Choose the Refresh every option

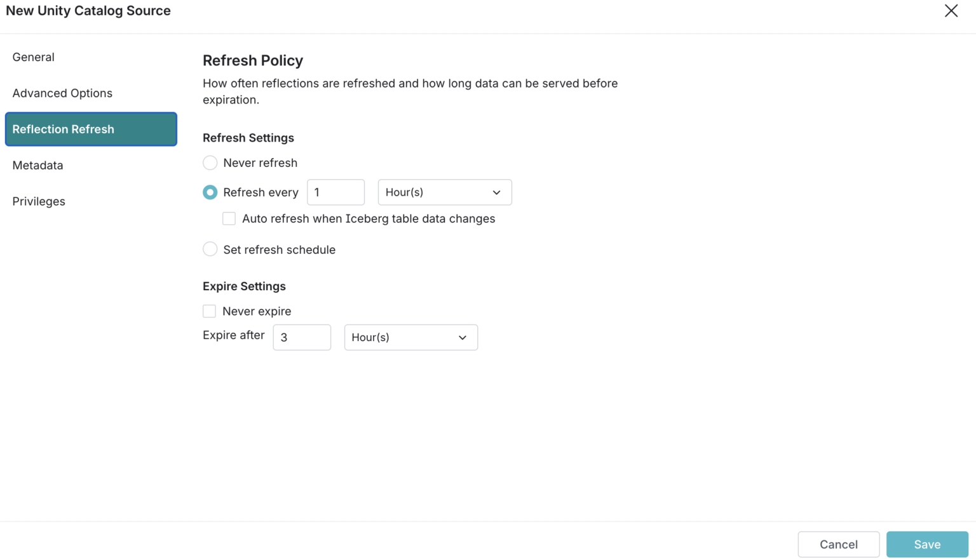coord(210,192)
